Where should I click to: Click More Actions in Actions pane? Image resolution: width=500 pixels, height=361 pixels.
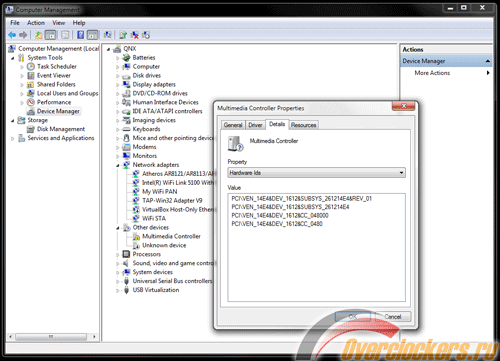point(432,73)
